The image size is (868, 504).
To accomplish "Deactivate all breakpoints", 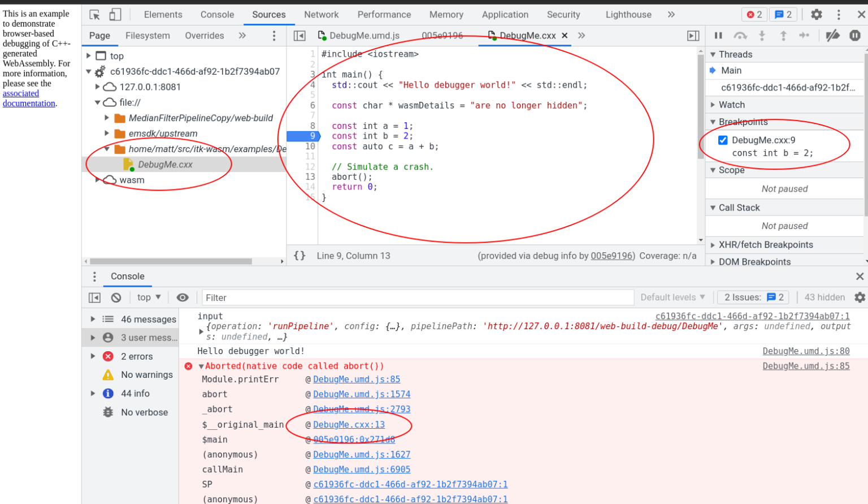I will (x=832, y=35).
